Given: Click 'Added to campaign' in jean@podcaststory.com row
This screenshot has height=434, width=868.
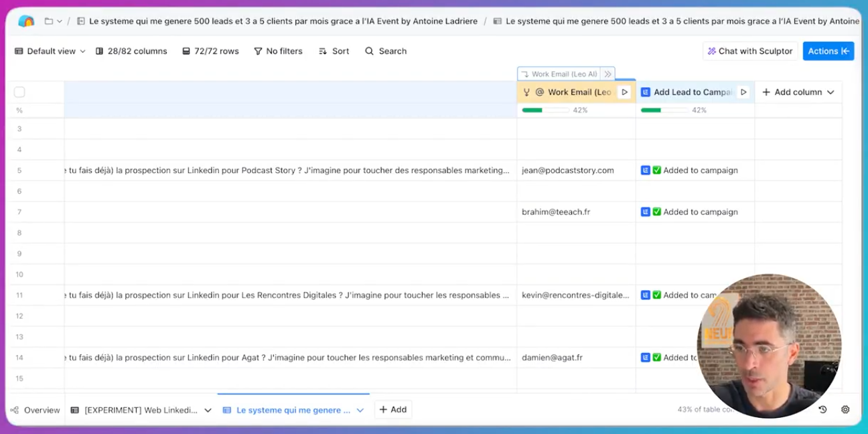Looking at the screenshot, I should (x=701, y=170).
